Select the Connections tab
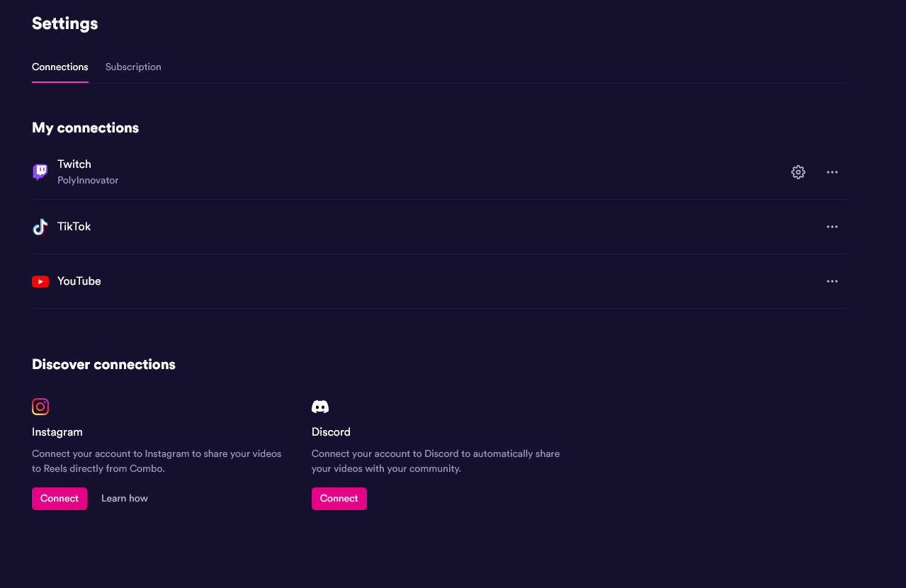This screenshot has height=588, width=906. click(60, 67)
